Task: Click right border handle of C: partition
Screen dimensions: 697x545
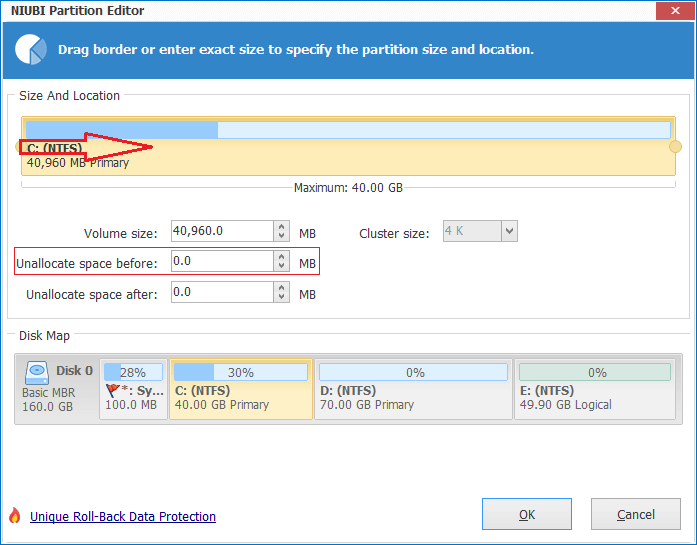Action: pos(675,147)
